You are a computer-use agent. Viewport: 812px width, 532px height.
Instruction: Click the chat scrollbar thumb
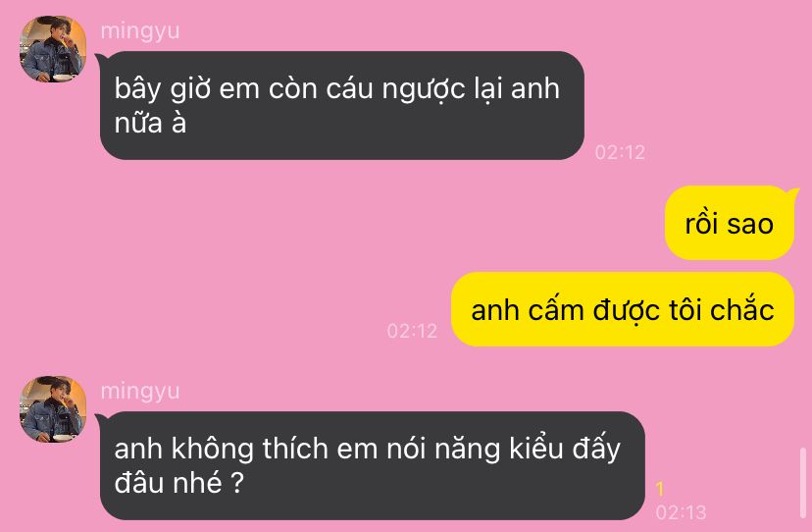(803, 483)
